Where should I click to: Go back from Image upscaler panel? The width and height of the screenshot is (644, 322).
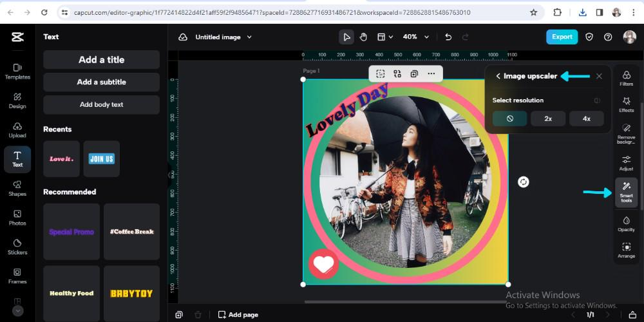[498, 76]
